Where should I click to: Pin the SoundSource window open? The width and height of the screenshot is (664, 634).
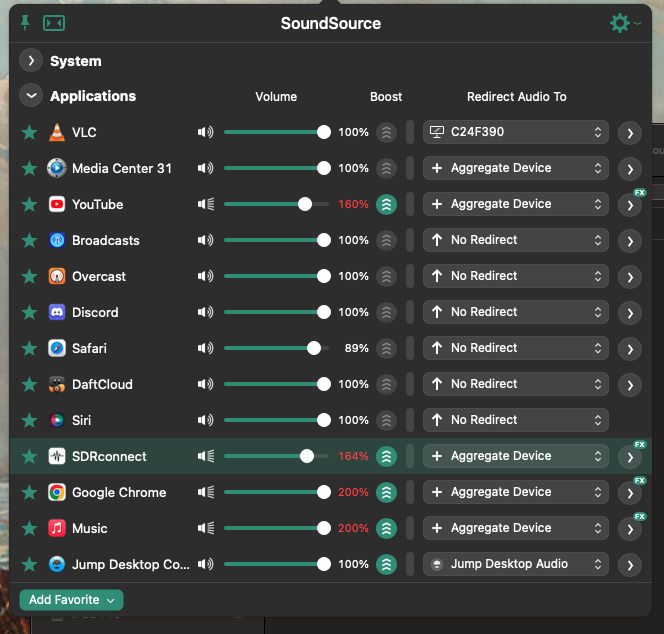pyautogui.click(x=25, y=23)
